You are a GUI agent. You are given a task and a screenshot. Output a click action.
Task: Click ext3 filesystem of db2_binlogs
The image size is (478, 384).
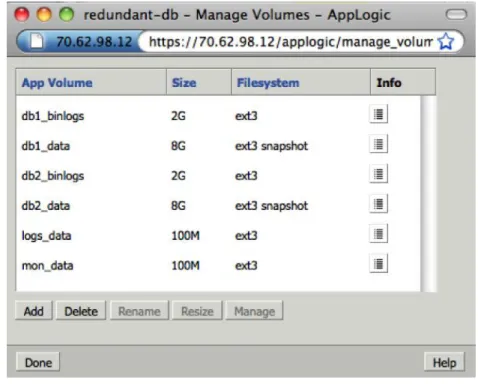(246, 176)
